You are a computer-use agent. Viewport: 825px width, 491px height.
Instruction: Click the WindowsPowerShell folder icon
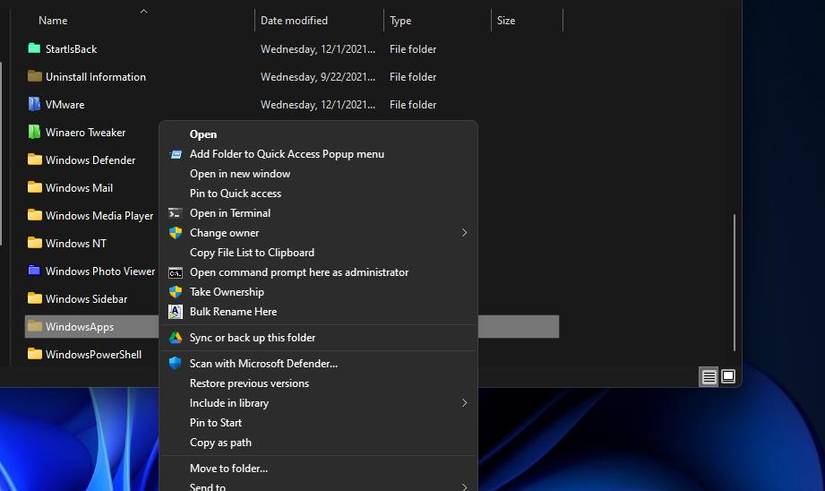click(x=34, y=354)
